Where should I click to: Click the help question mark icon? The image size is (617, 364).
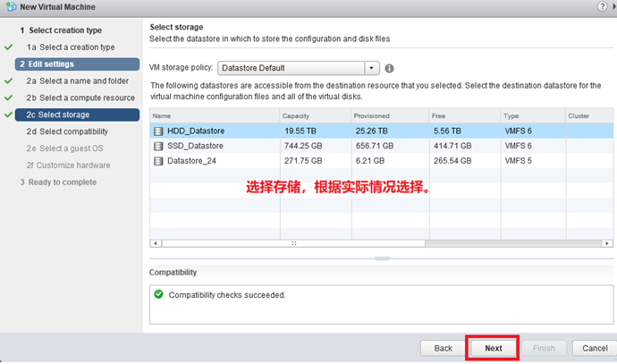[x=602, y=6]
